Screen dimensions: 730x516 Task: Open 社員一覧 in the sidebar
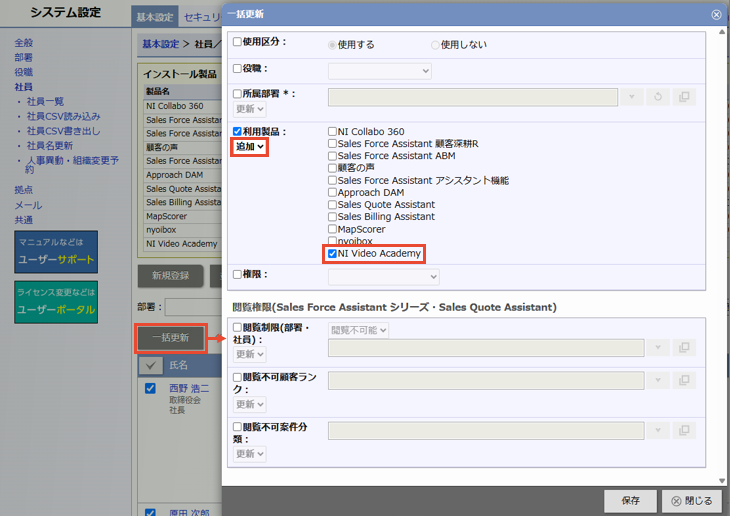click(x=45, y=102)
